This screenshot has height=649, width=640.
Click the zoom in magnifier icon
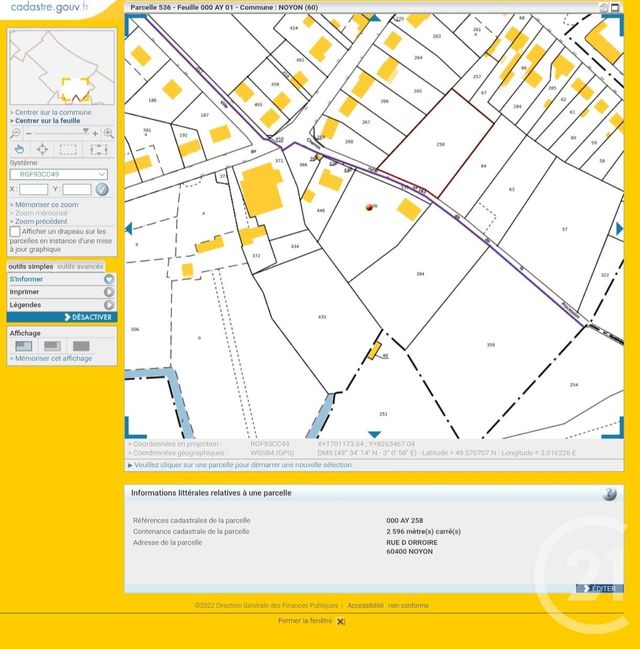point(108,133)
